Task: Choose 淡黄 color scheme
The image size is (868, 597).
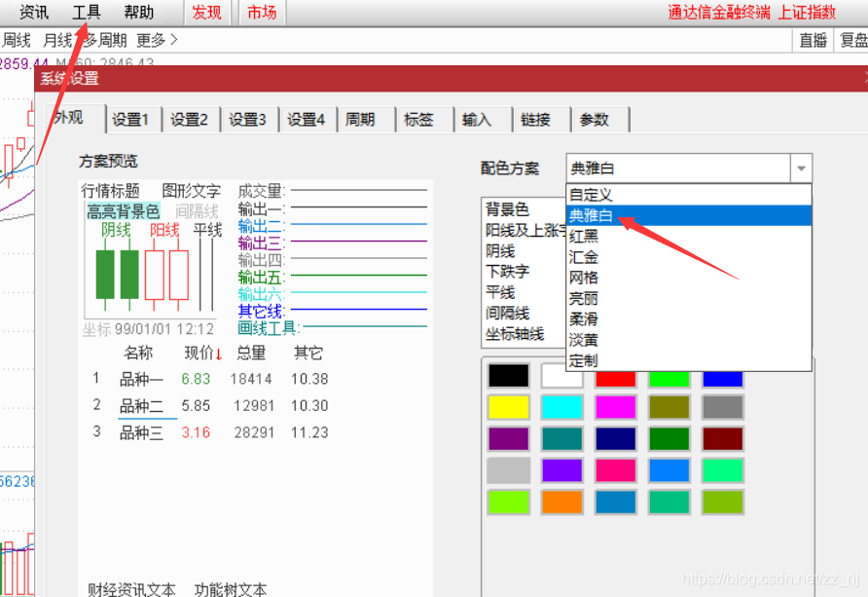Action: point(689,340)
